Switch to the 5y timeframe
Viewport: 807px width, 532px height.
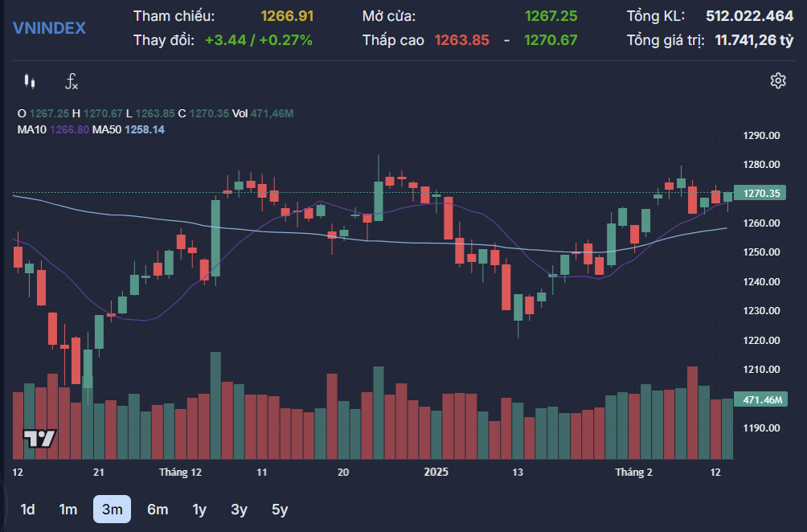(280, 509)
